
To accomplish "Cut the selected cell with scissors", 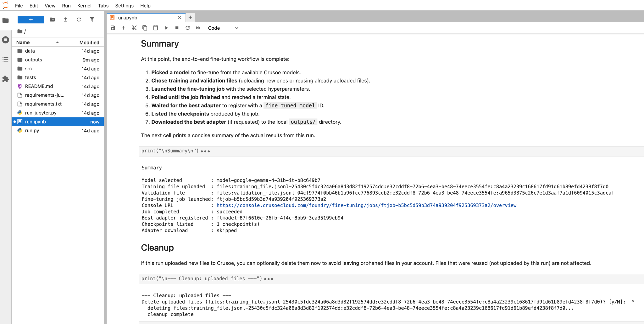I will click(134, 28).
